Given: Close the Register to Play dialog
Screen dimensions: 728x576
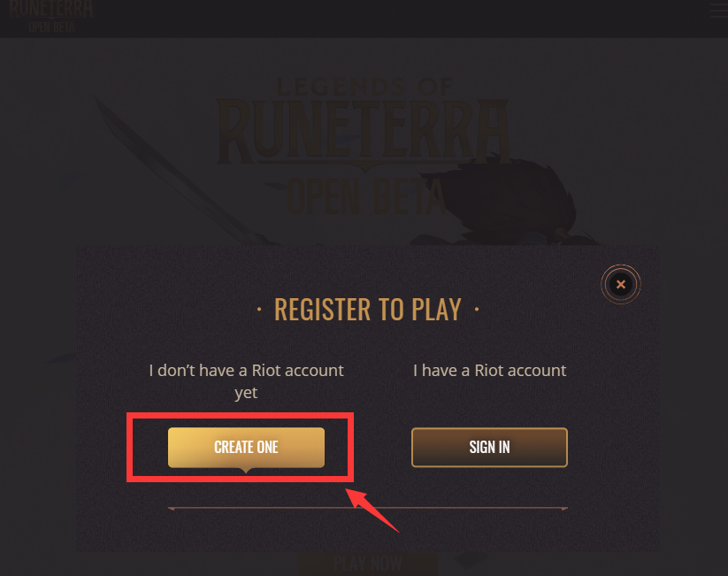Looking at the screenshot, I should (621, 284).
